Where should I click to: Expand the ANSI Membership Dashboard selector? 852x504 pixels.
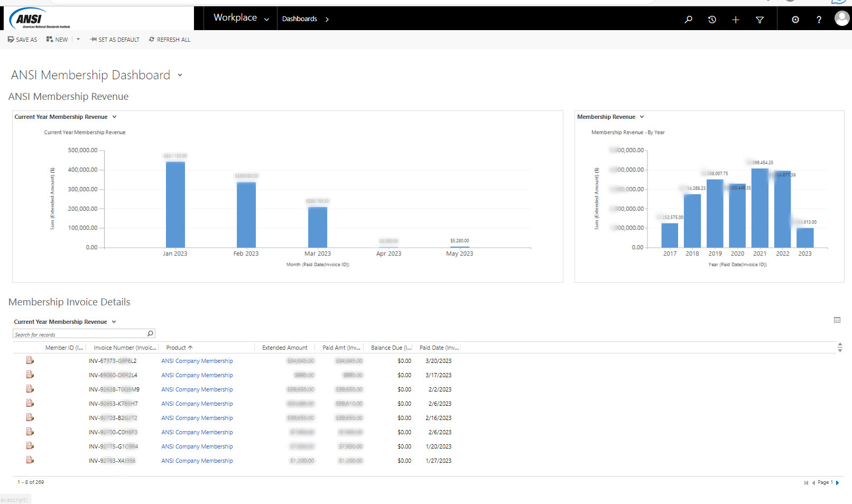[180, 75]
